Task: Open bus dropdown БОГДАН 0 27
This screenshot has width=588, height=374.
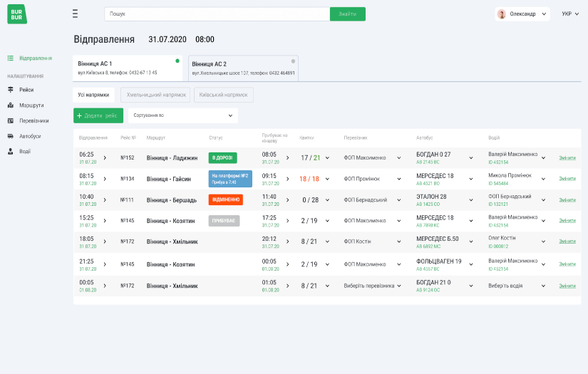Action: pyautogui.click(x=471, y=158)
